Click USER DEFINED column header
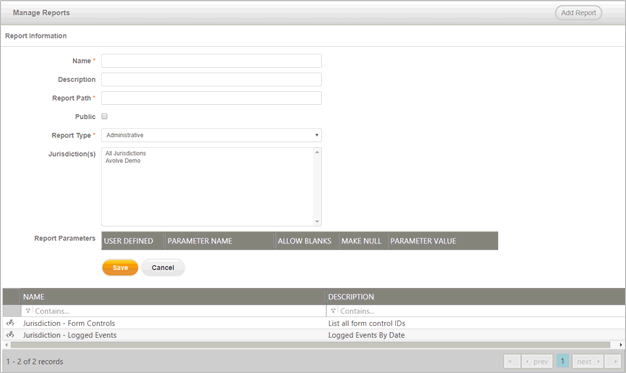The image size is (626, 373). coord(133,241)
